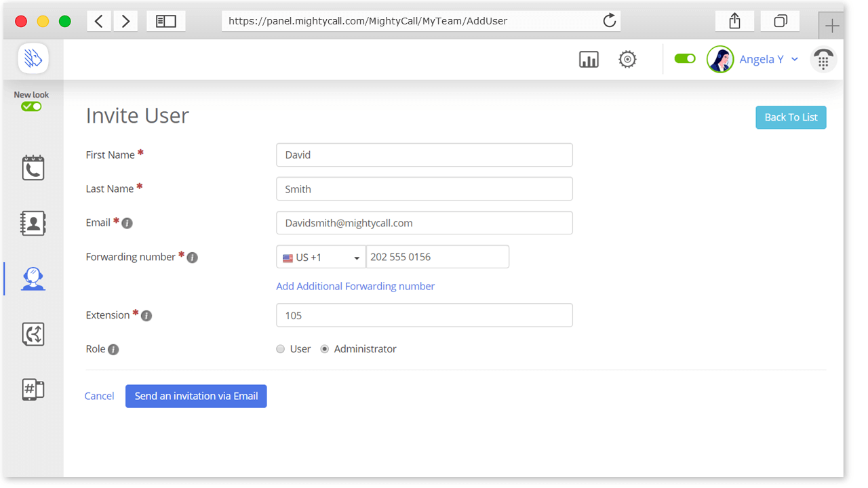The image size is (868, 488).
Task: Open the team members headset icon
Action: [33, 279]
